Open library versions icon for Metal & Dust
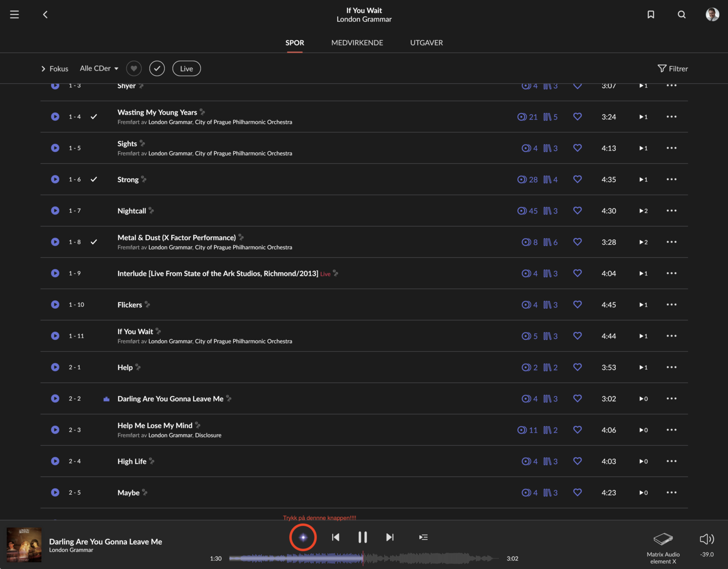This screenshot has width=728, height=569. (550, 242)
